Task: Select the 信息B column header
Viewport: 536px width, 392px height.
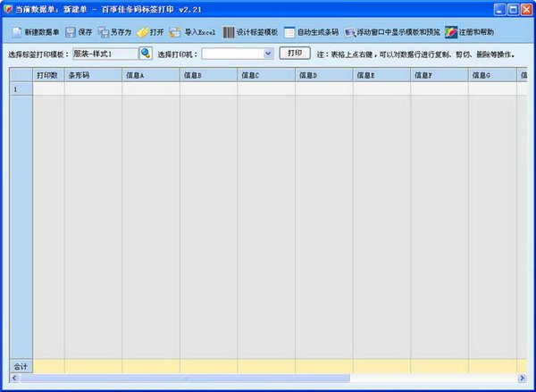Action: pos(208,75)
